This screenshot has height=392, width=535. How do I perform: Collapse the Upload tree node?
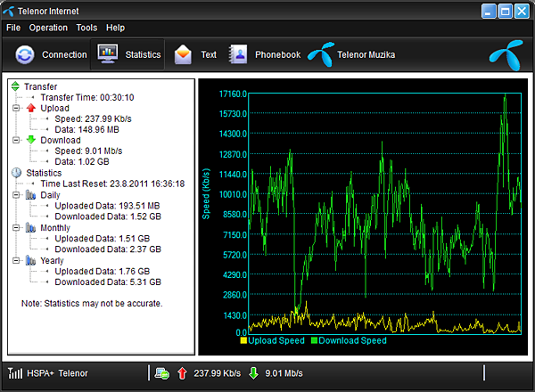[16, 108]
